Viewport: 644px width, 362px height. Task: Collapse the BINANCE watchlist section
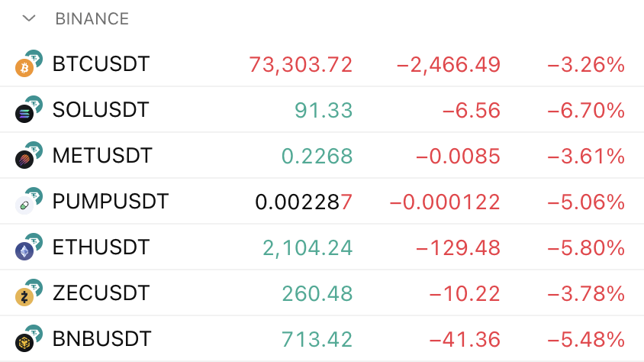tap(29, 18)
